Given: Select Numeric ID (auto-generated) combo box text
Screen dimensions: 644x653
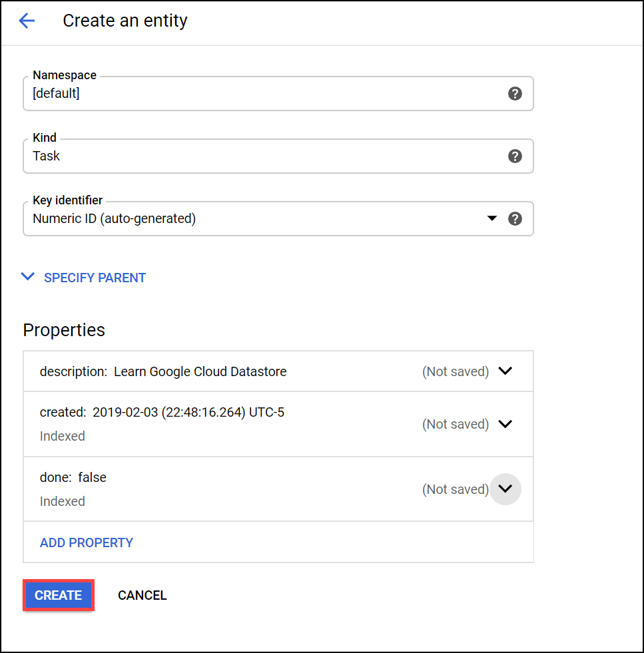Looking at the screenshot, I should pyautogui.click(x=114, y=218).
